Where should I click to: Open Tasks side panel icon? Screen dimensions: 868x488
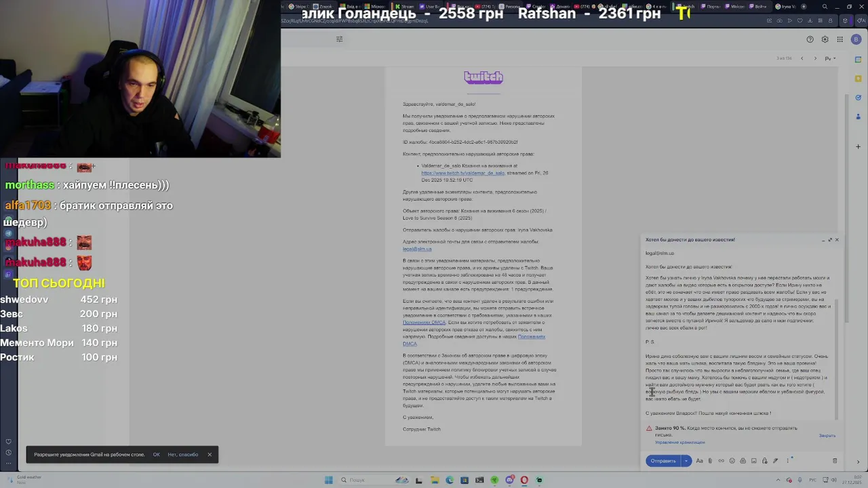click(858, 98)
